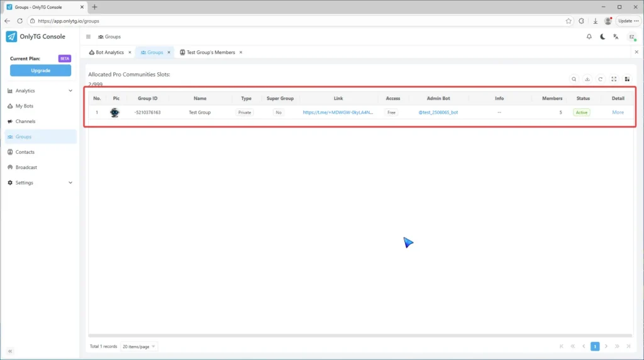The image size is (644, 360).
Task: Close the Groups tab
Action: [169, 53]
